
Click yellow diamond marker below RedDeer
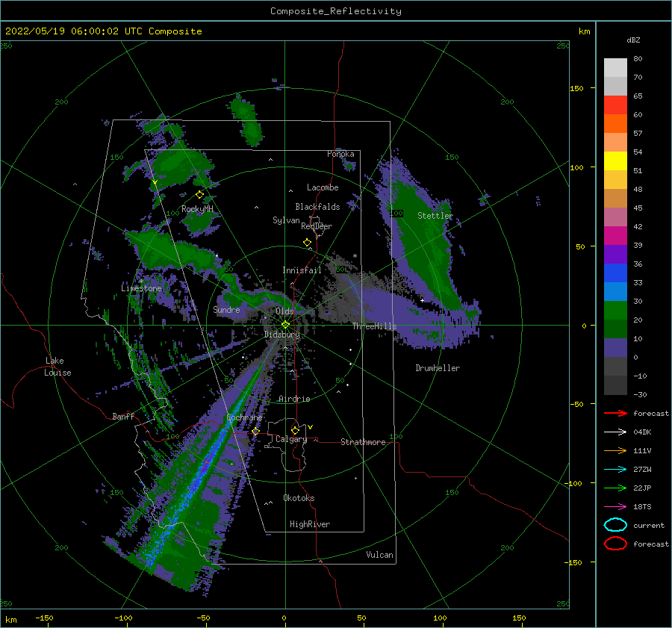[x=308, y=243]
